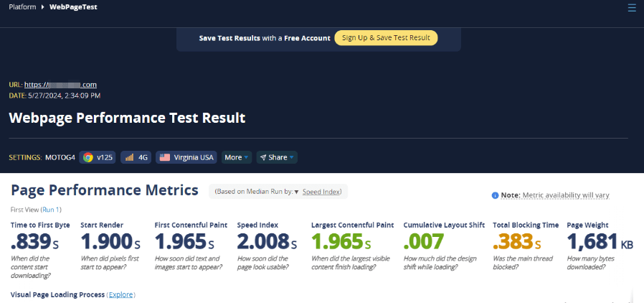Click the MOTOG4 device setting

60,157
